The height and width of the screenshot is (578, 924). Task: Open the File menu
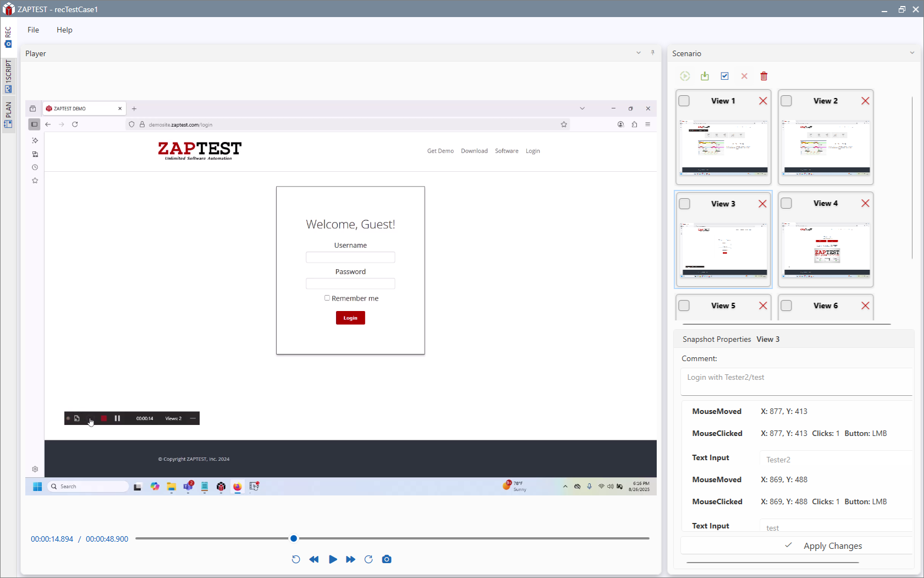[34, 30]
